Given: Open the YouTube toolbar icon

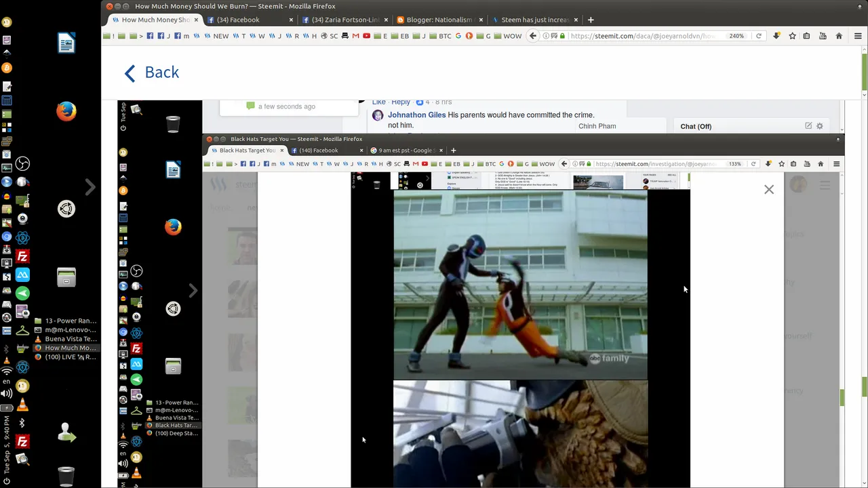Looking at the screenshot, I should 823,36.
